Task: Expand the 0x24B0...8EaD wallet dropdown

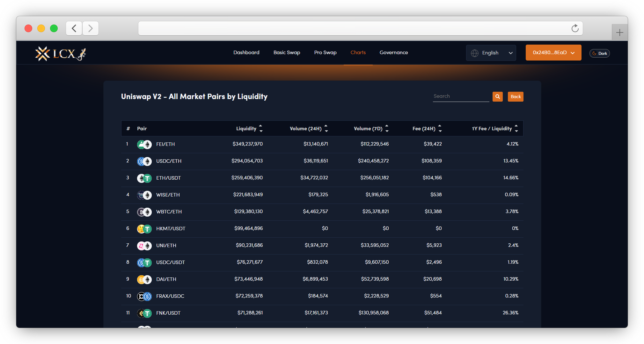Action: click(x=553, y=53)
